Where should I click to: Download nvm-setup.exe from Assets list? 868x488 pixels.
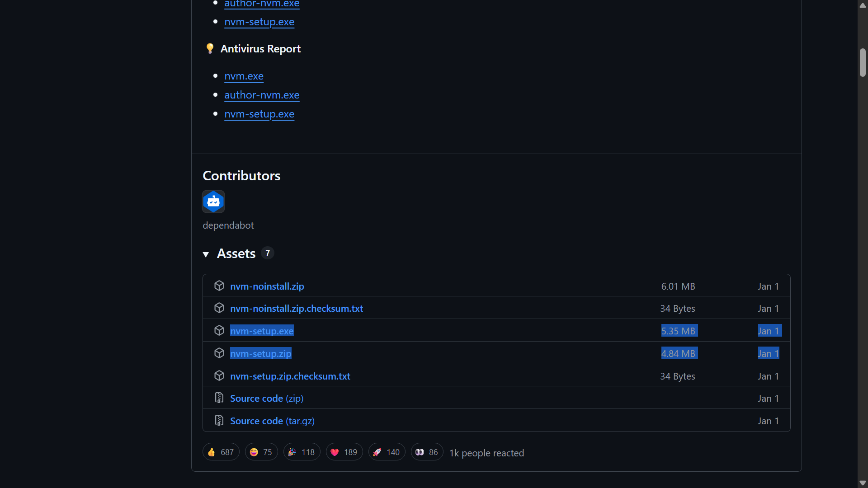pyautogui.click(x=262, y=331)
